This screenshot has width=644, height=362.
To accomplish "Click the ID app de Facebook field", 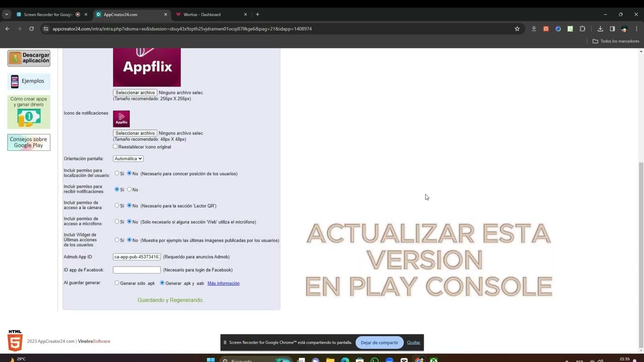I will [137, 270].
